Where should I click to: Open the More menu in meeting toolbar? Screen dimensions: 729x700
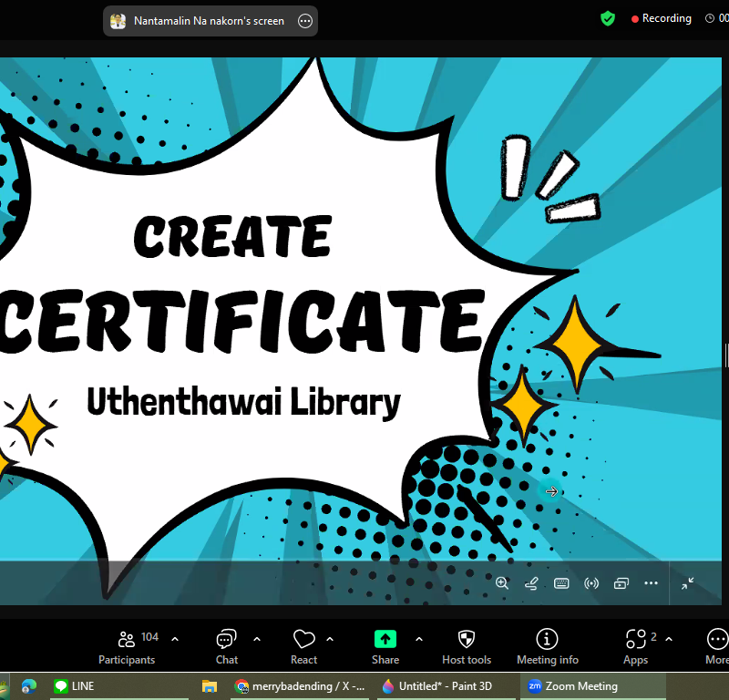point(717,647)
